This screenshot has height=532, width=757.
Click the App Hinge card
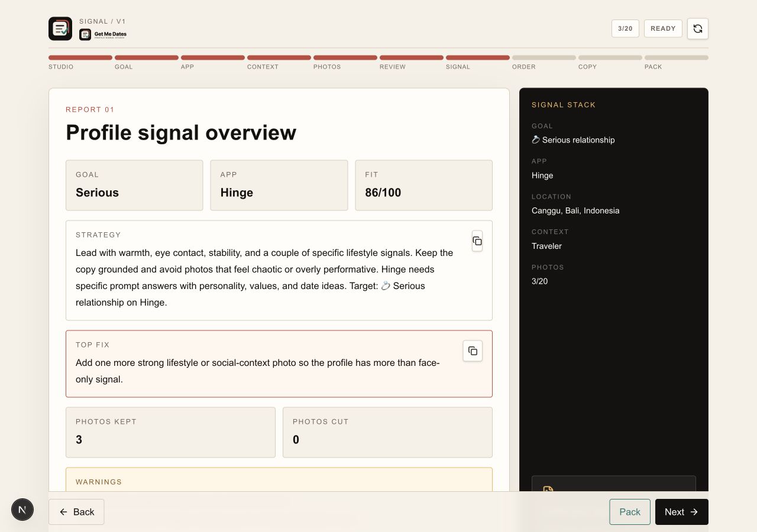279,185
